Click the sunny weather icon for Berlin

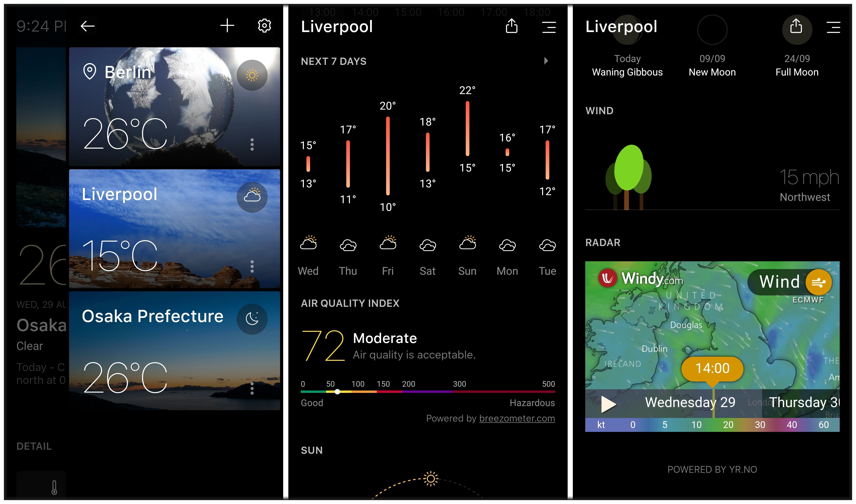tap(252, 75)
